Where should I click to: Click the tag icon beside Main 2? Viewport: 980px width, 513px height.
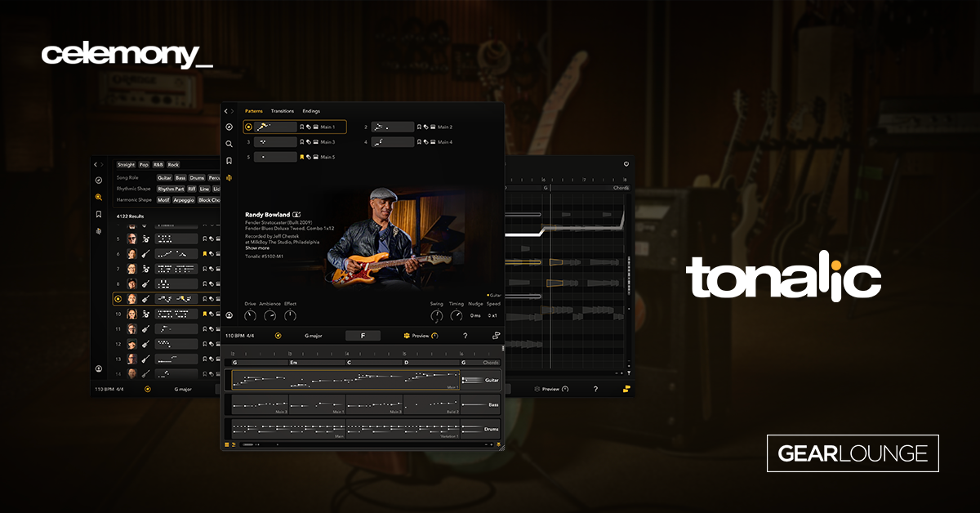click(426, 127)
